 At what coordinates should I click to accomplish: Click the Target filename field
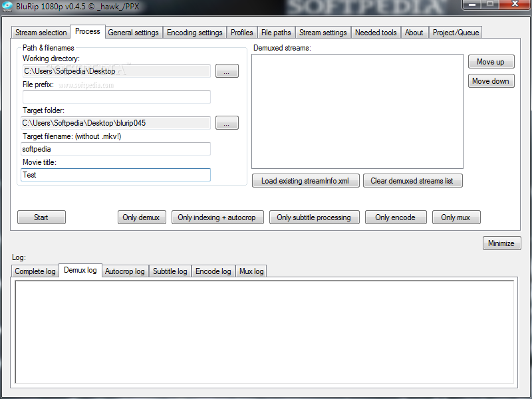coord(116,149)
